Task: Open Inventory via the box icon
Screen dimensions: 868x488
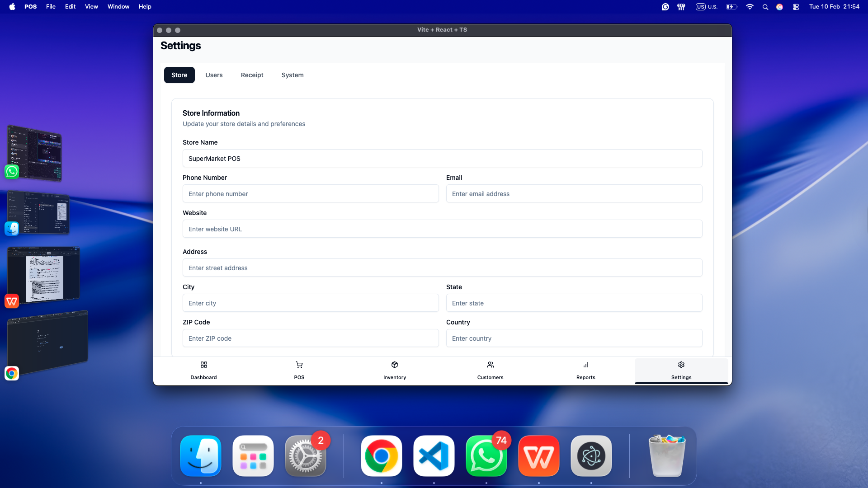Action: (x=394, y=370)
